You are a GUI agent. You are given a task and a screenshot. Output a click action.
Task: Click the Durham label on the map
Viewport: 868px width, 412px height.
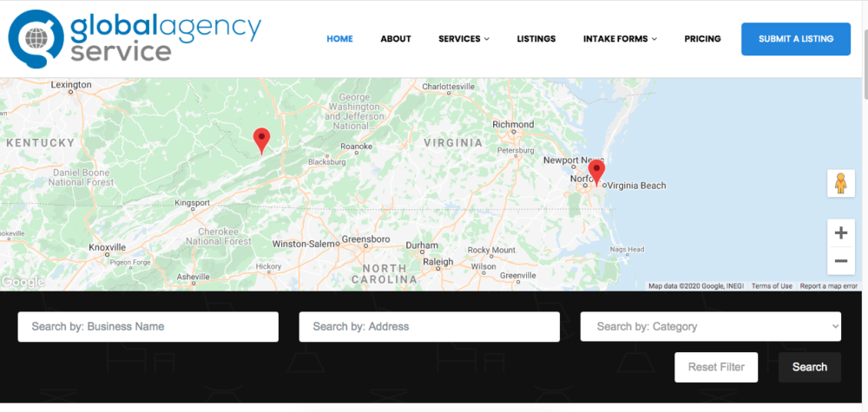(422, 245)
